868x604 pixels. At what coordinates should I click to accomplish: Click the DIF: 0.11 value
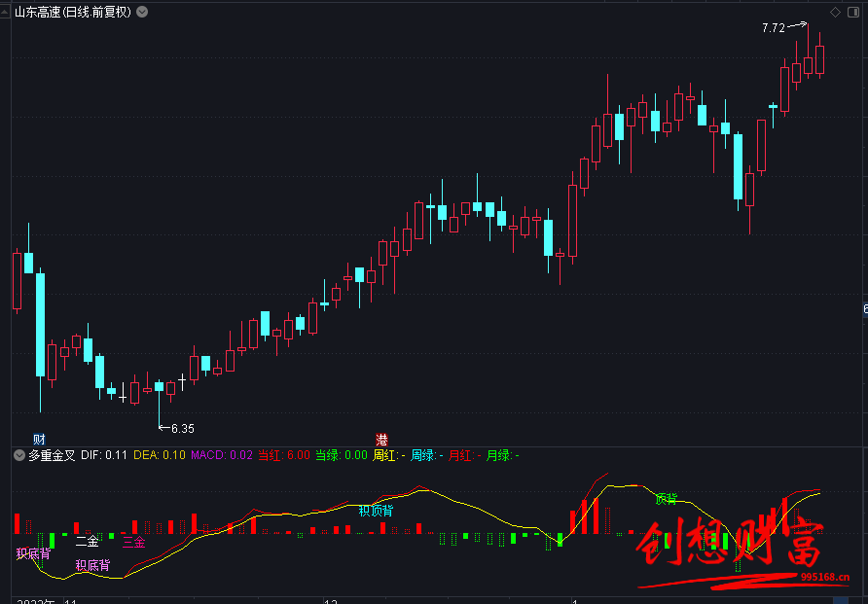coord(104,456)
